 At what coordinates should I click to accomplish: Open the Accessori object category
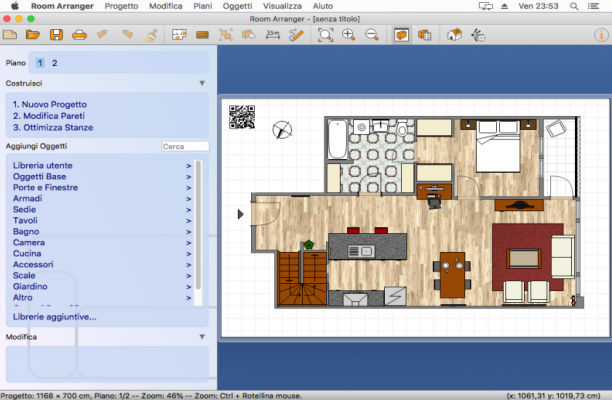click(x=102, y=264)
